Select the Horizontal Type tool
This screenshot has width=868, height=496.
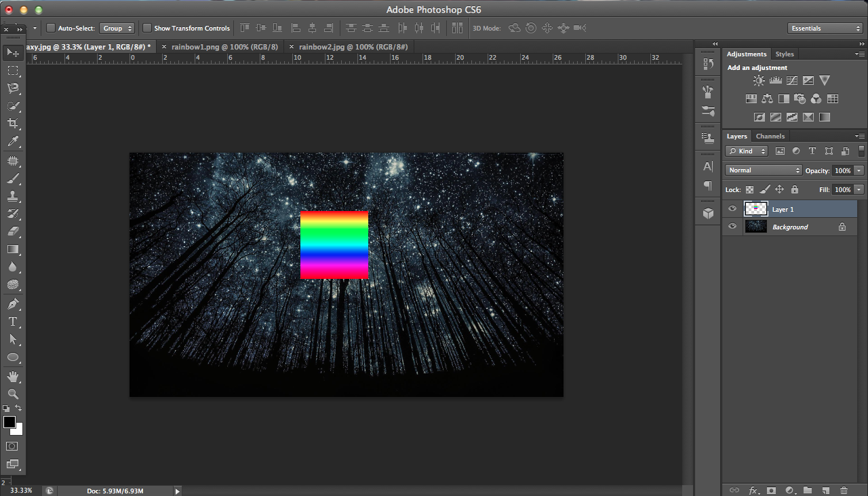coord(13,322)
